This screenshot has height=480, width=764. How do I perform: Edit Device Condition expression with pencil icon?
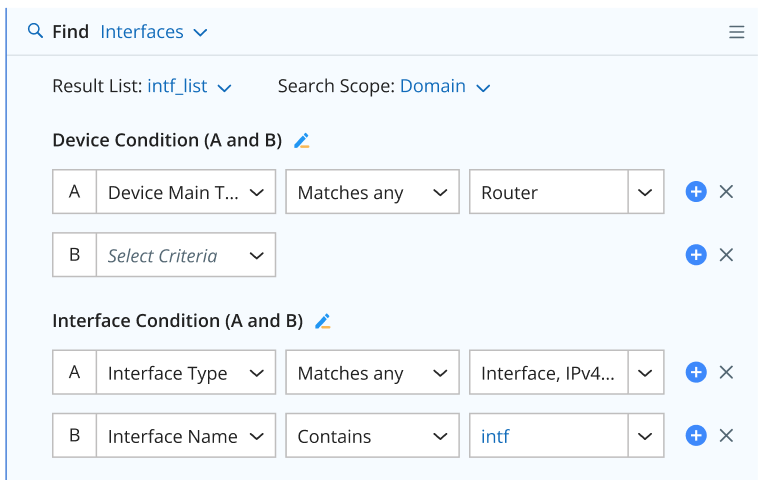click(302, 141)
